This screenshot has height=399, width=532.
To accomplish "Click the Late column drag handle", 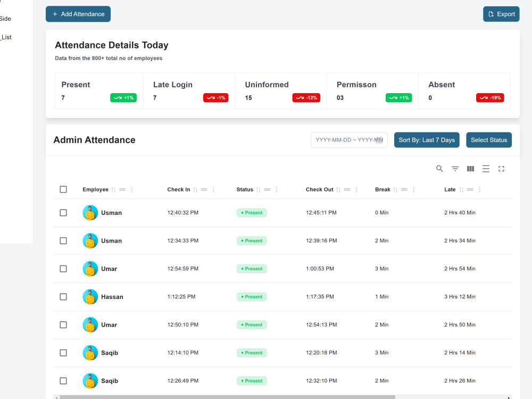I will coord(470,190).
